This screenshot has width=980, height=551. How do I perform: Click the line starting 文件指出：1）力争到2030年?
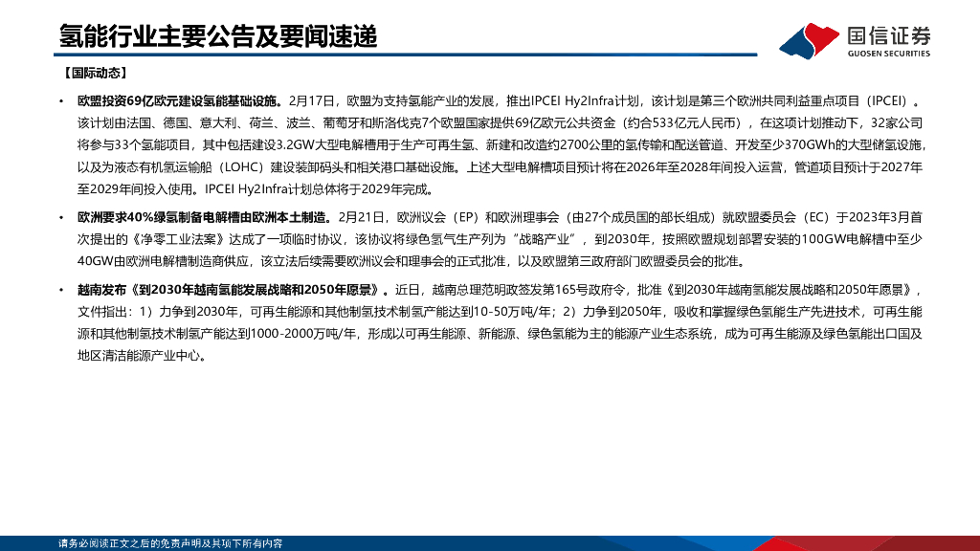coord(500,312)
